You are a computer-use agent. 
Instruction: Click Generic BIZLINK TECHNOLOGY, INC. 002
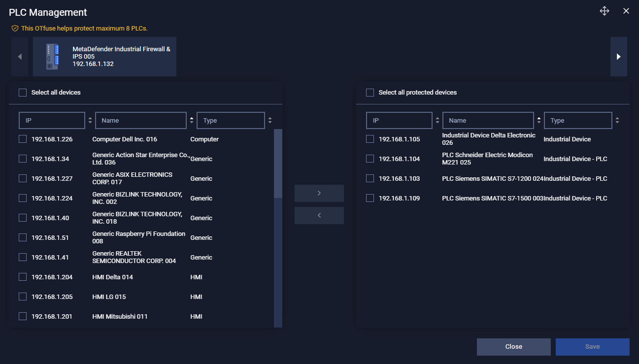point(137,198)
